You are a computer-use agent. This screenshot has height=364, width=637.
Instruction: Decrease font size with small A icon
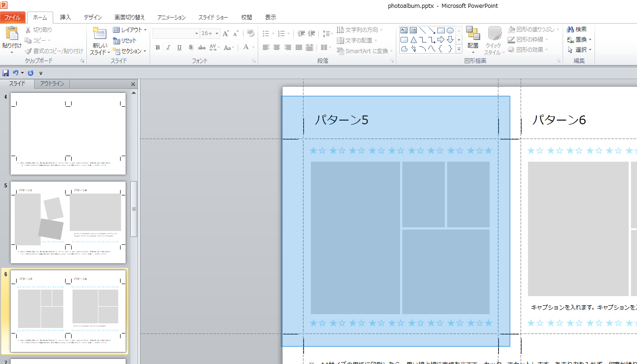[x=236, y=33]
